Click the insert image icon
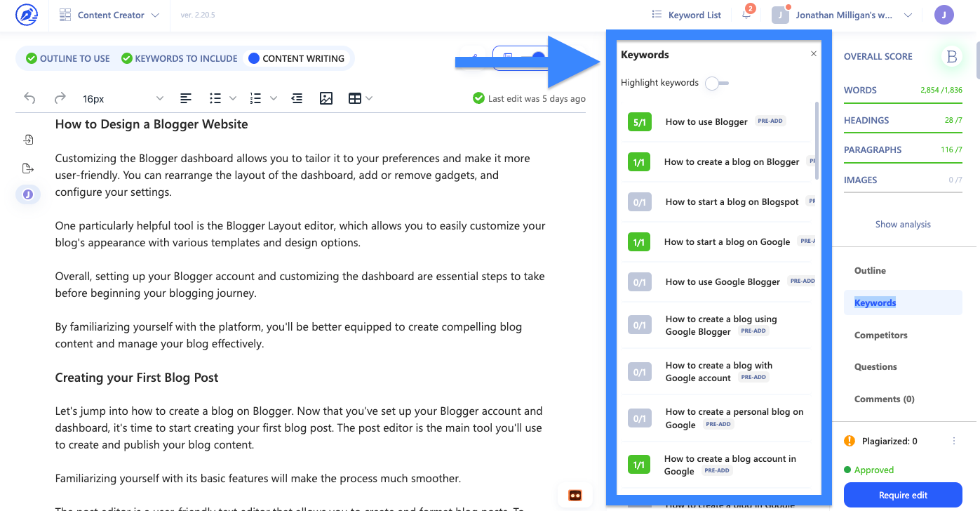Viewport: 980px width, 511px height. [x=326, y=98]
